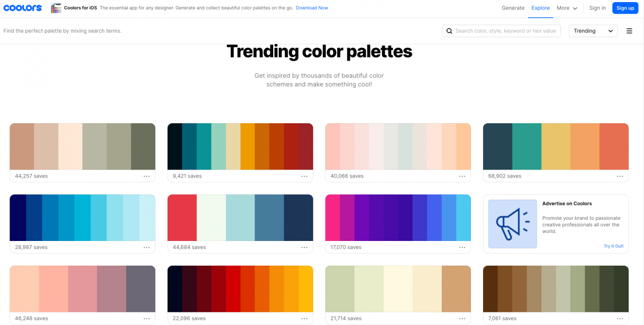Click the Coolors for iOS app icon

click(56, 8)
